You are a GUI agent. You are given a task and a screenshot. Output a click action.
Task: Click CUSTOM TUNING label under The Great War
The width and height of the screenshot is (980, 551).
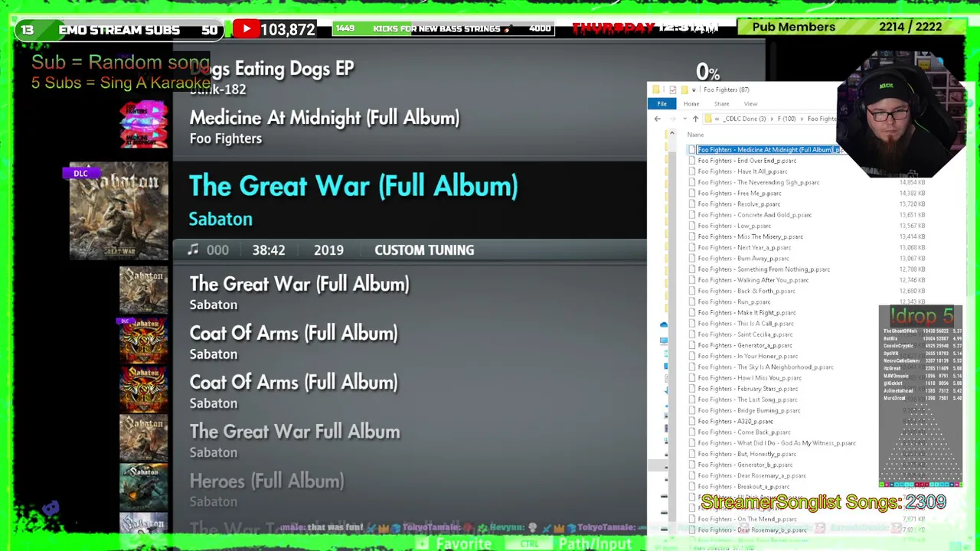point(424,250)
